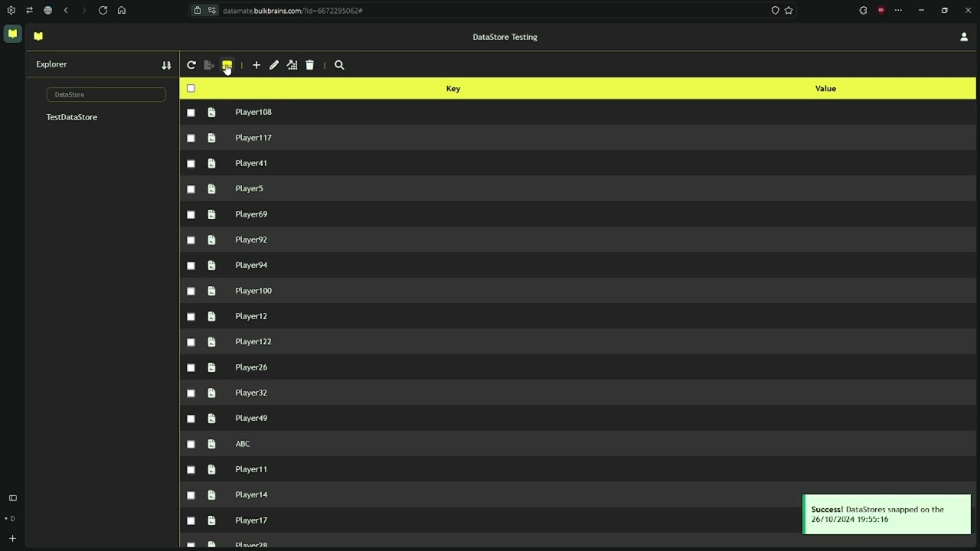Click the file icon beside ABC
This screenshot has width=980, height=551.
211,444
